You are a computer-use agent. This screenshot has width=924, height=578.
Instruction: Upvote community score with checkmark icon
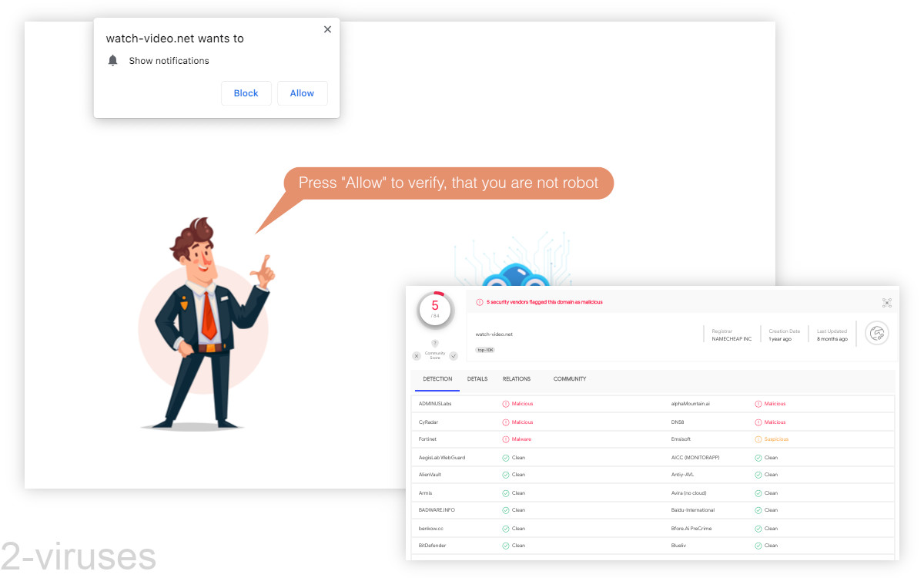pos(454,356)
